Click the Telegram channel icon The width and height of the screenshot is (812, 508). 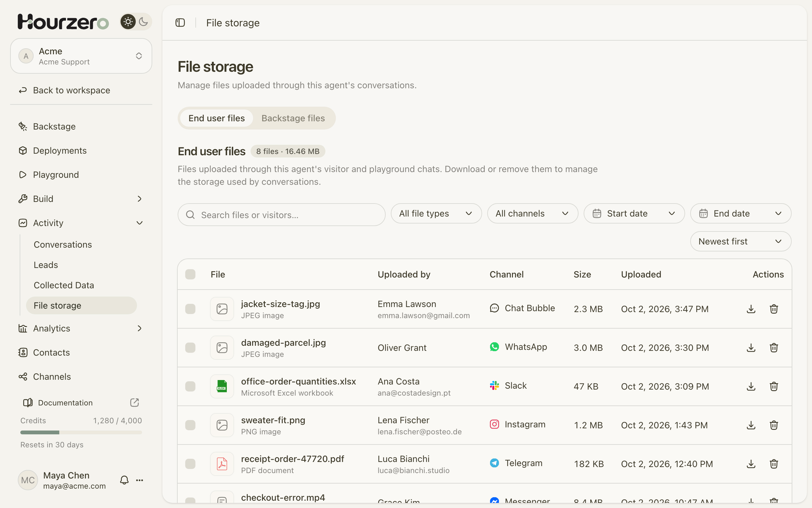pos(494,463)
